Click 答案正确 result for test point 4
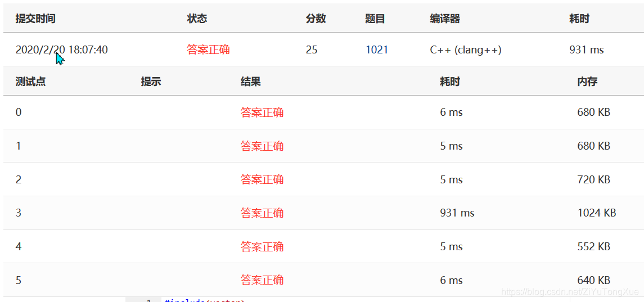Screen dimensions: 644x302 tap(262, 246)
